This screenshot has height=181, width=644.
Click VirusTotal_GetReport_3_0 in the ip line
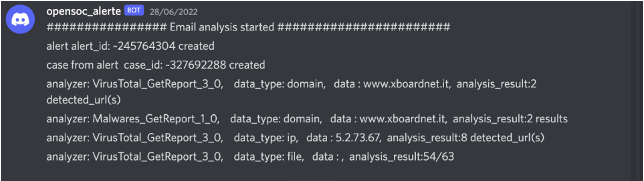157,138
